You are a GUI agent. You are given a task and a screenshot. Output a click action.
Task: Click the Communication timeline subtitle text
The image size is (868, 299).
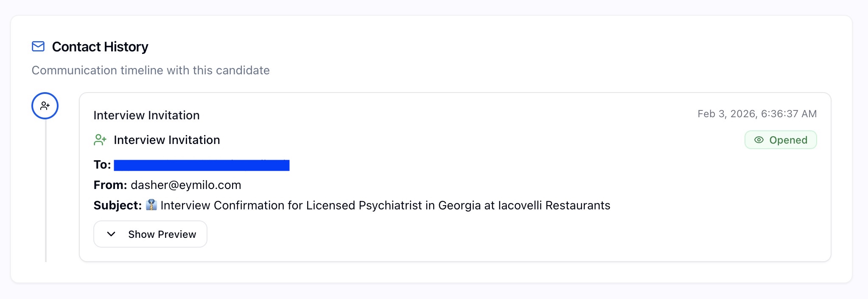pos(151,71)
